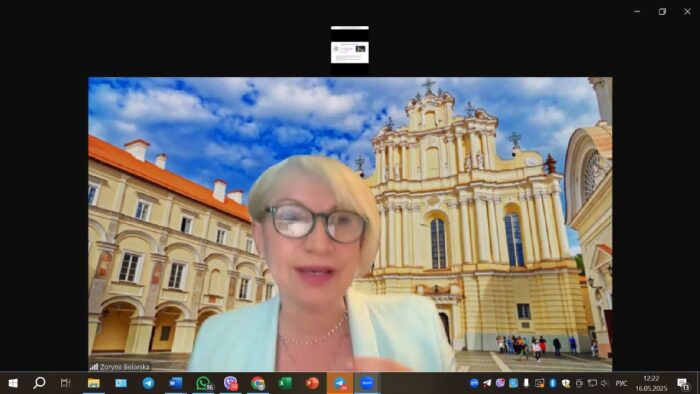Open the clock showing 12:22 16.05.2025
The image size is (700, 394).
651,383
